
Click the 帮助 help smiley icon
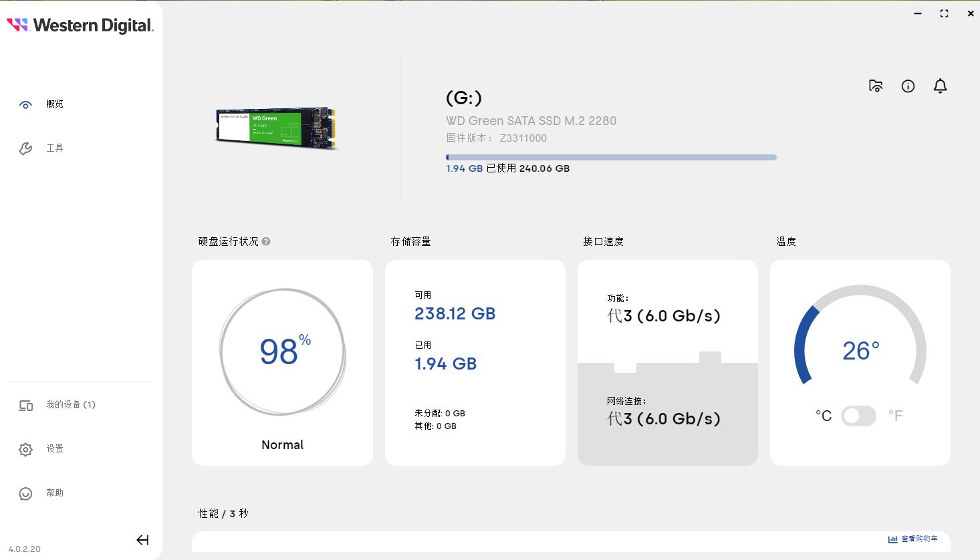coord(25,493)
